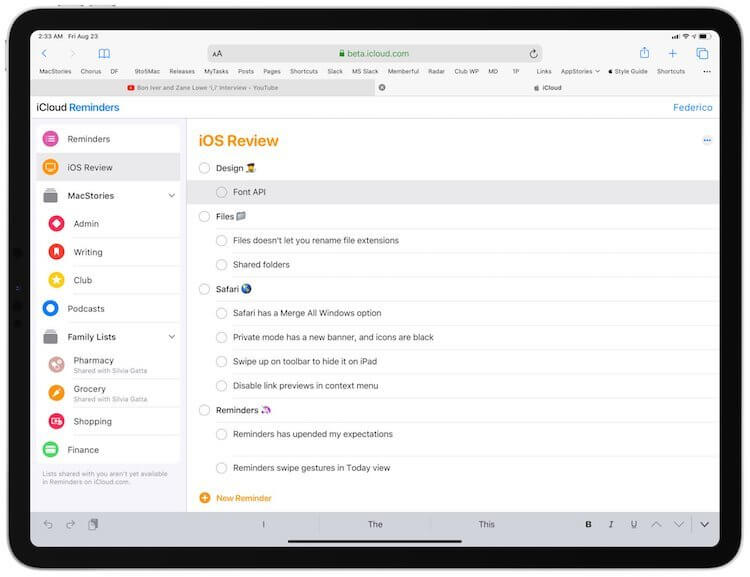Complete the Safari section reminder circle
This screenshot has height=577, width=750.
coord(204,289)
